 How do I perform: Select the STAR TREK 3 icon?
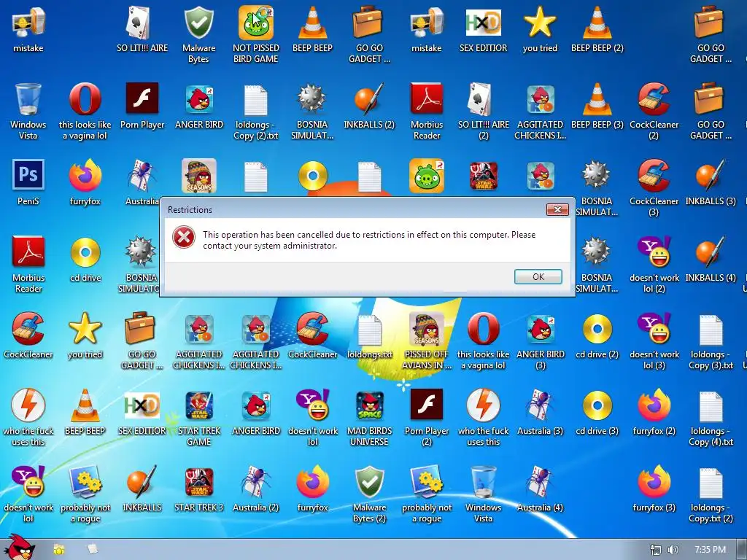(x=198, y=482)
